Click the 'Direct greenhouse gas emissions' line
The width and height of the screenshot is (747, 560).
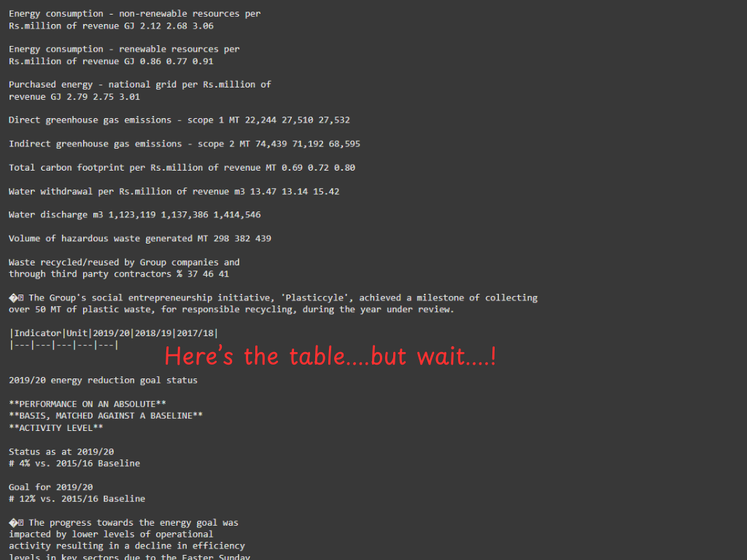[179, 120]
